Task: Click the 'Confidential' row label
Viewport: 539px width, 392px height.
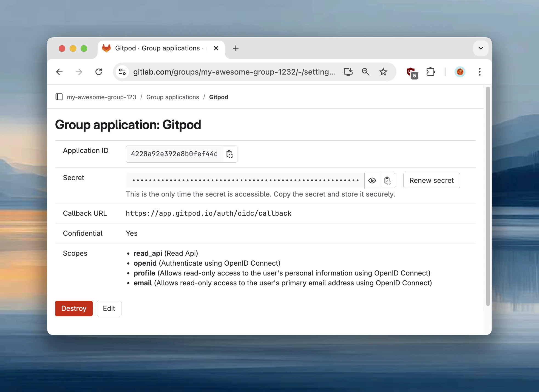Action: tap(83, 233)
